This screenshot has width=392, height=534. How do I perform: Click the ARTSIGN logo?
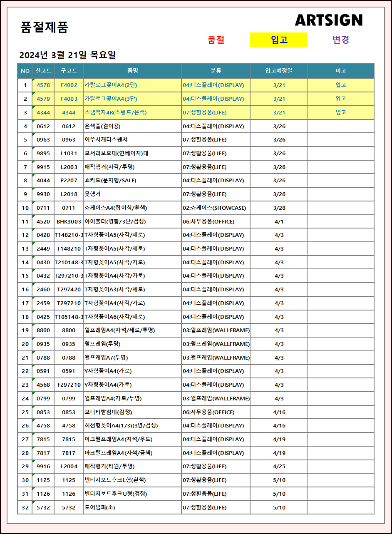tap(328, 20)
